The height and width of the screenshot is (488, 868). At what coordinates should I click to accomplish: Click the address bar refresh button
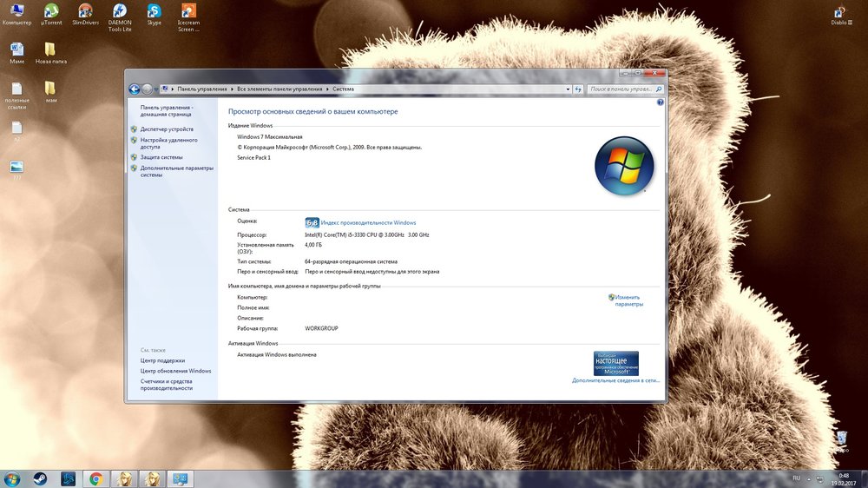coord(578,89)
